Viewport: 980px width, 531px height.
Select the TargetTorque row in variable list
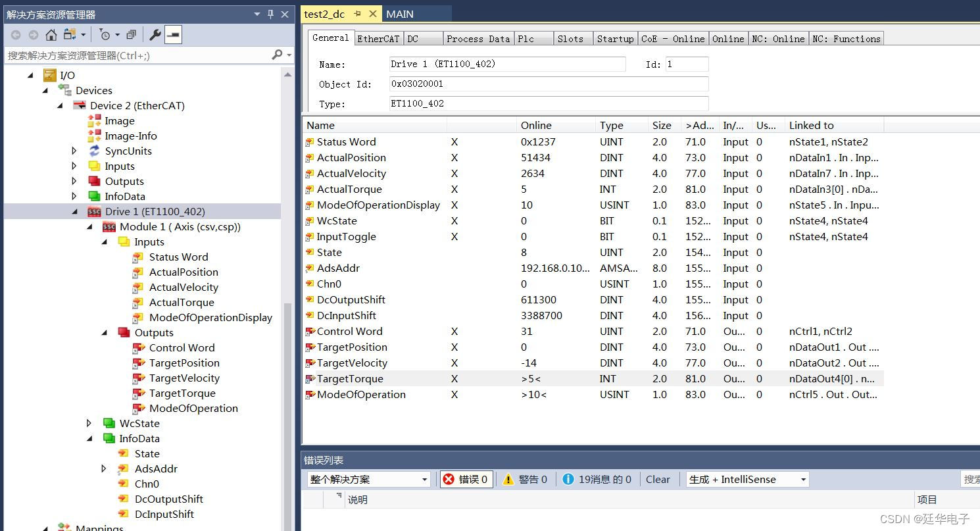[x=593, y=379]
